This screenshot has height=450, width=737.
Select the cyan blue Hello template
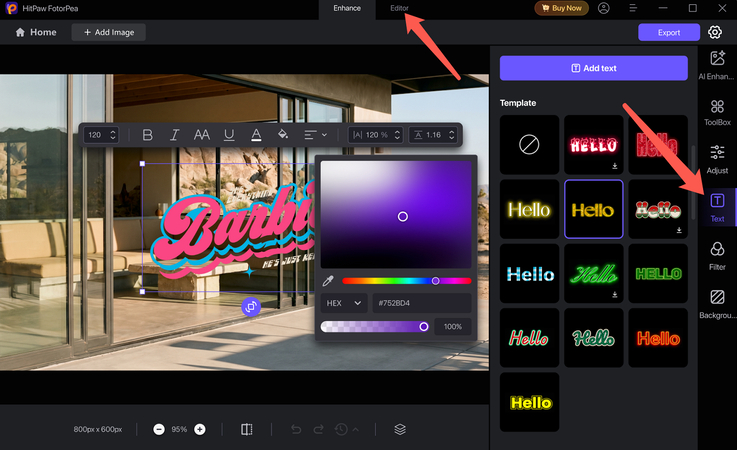(529, 273)
